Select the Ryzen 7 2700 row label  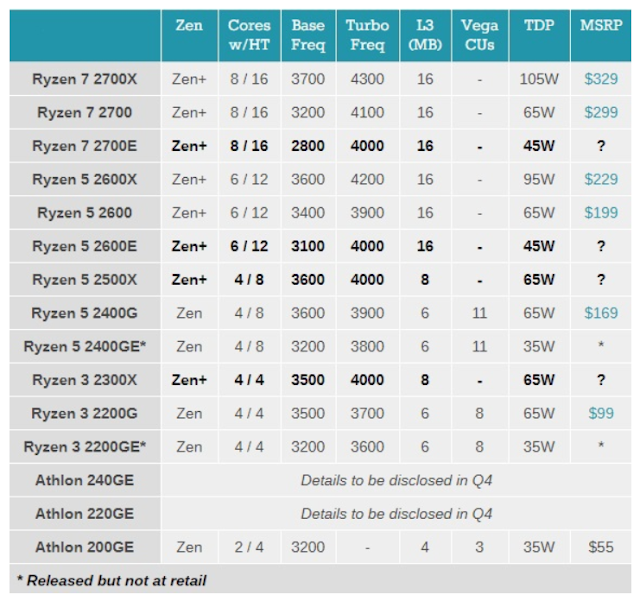click(x=84, y=112)
